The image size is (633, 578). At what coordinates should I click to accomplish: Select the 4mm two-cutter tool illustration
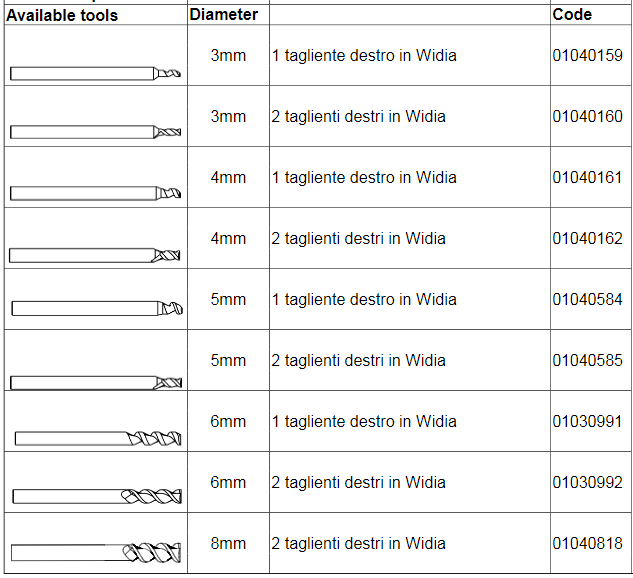tap(94, 255)
